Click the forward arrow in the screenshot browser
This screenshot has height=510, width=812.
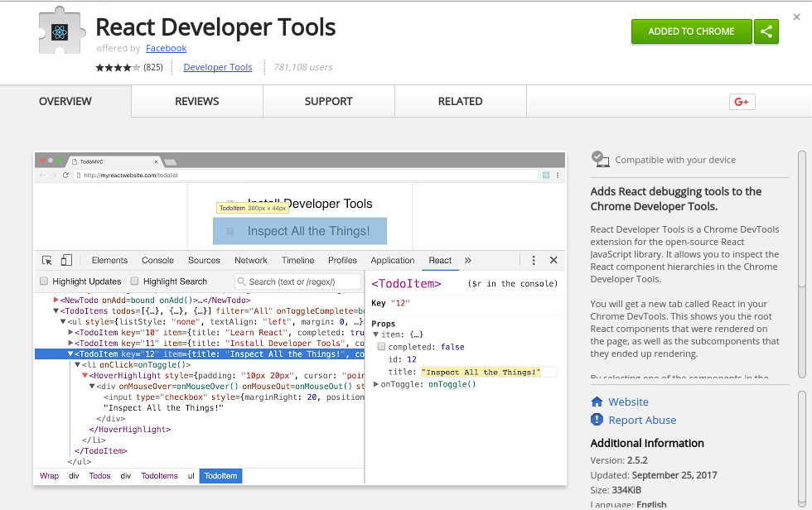(x=53, y=176)
